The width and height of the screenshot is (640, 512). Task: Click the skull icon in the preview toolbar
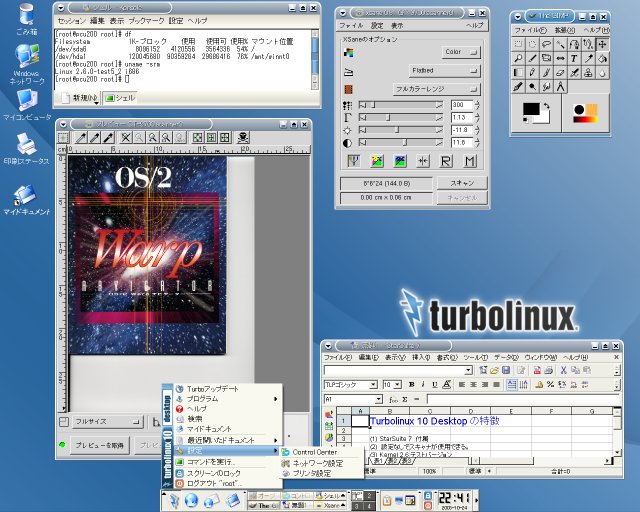coord(243,138)
